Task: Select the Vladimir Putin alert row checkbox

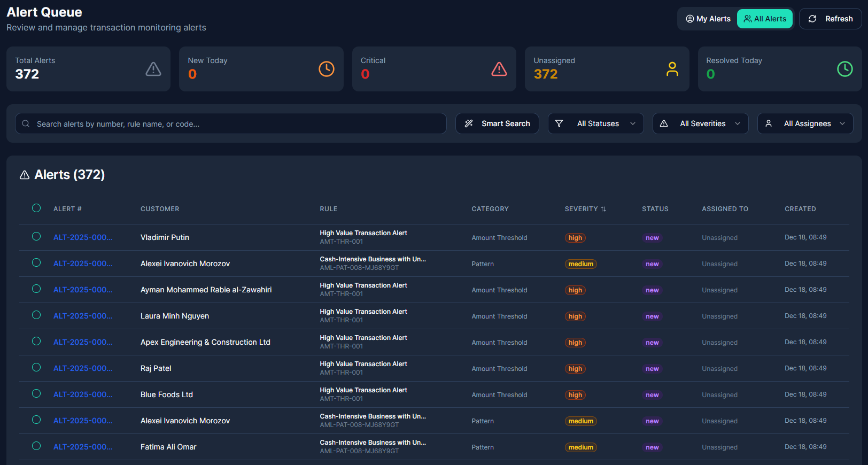Action: pos(36,236)
